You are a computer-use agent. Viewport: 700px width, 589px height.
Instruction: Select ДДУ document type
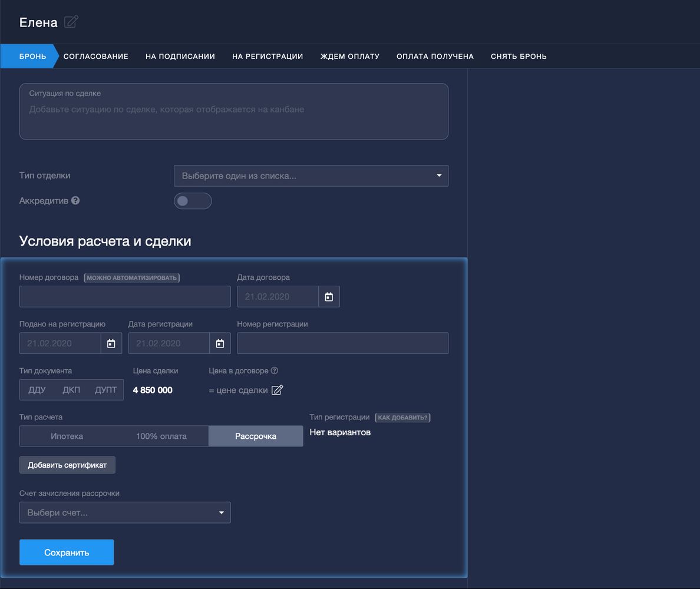[37, 390]
